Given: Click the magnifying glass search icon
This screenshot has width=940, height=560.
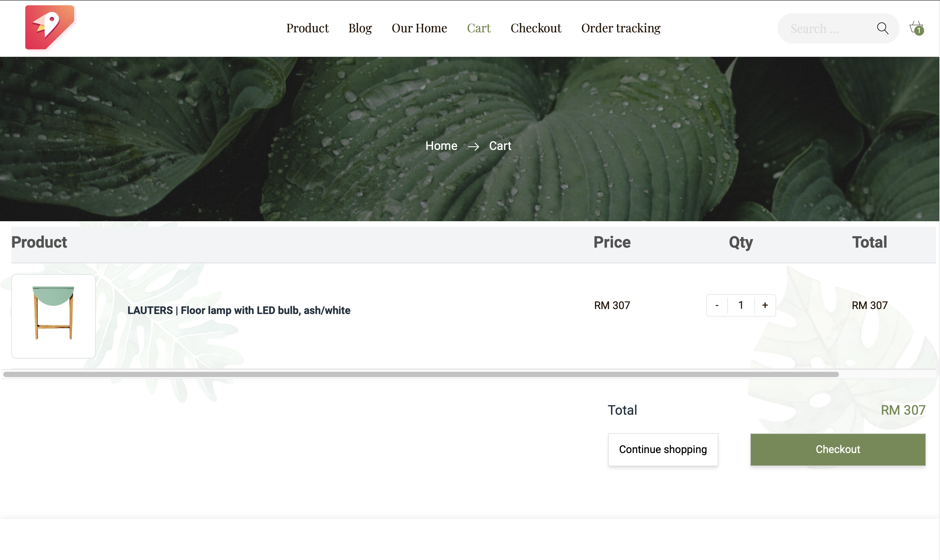Looking at the screenshot, I should [x=882, y=28].
